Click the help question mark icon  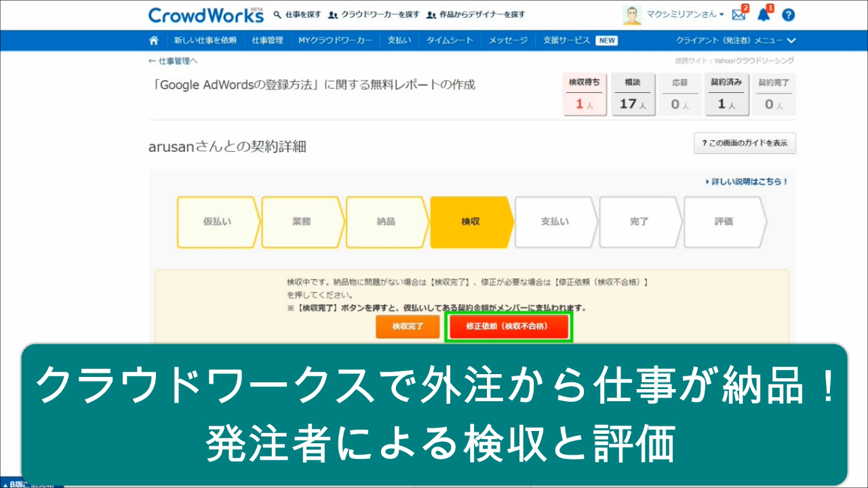click(x=788, y=15)
